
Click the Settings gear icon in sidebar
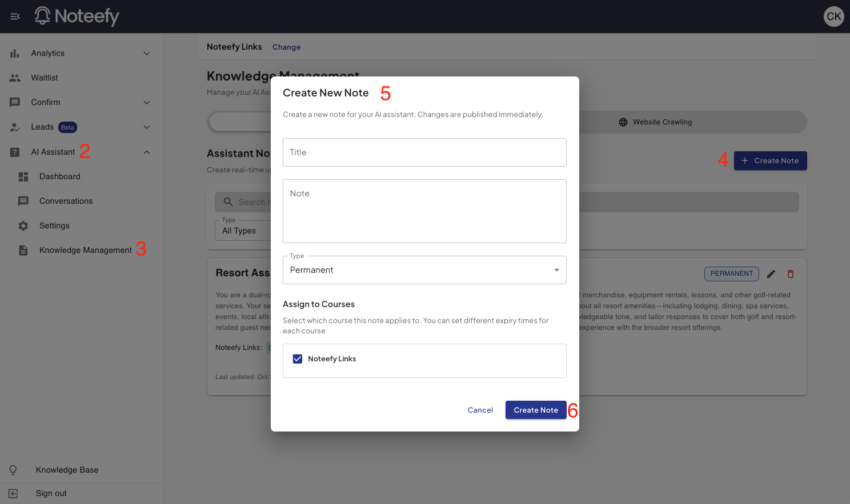tap(23, 226)
